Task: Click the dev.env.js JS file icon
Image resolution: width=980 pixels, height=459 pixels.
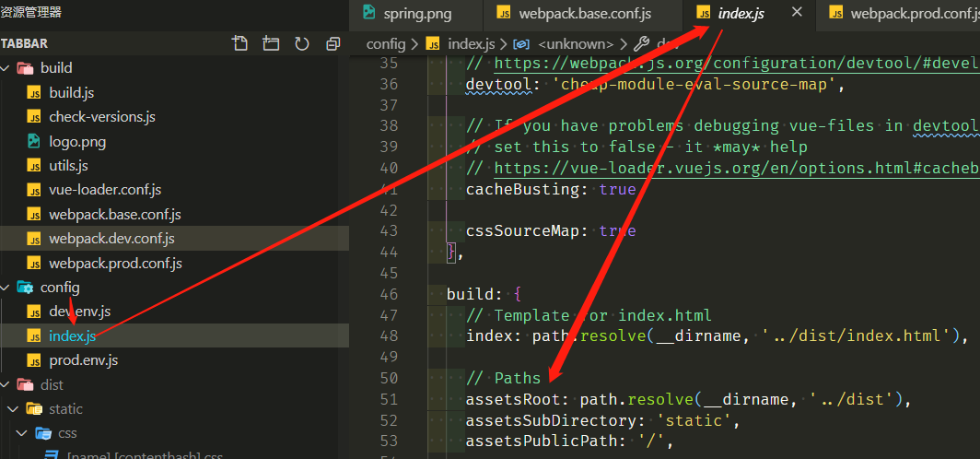Action: pyautogui.click(x=34, y=312)
